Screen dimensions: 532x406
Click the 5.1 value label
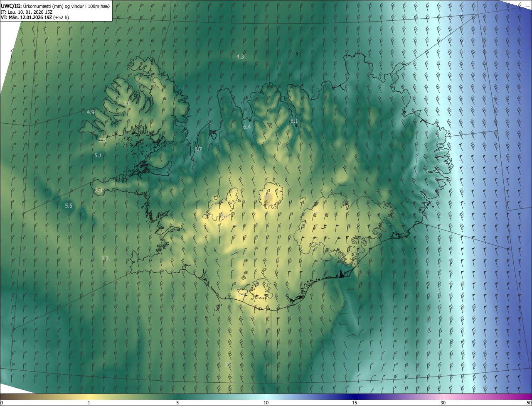click(98, 155)
